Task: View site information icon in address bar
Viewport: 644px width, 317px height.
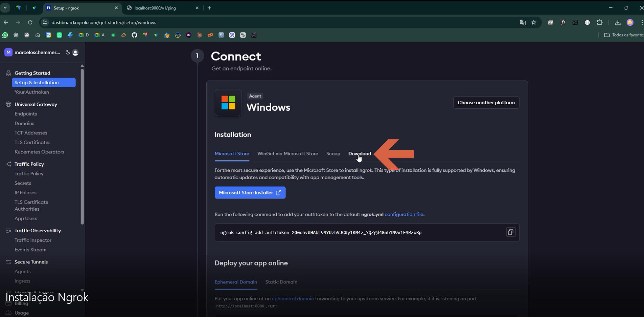Action: 44,22
